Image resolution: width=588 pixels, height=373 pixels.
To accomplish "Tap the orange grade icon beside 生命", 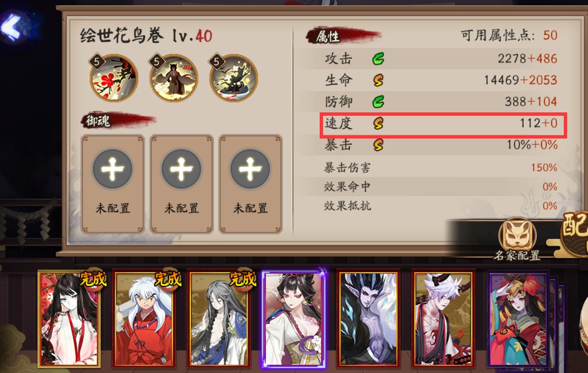I will 378,80.
